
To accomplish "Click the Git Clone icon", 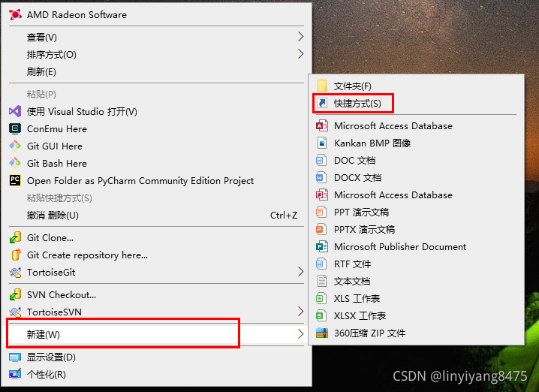I will point(15,237).
